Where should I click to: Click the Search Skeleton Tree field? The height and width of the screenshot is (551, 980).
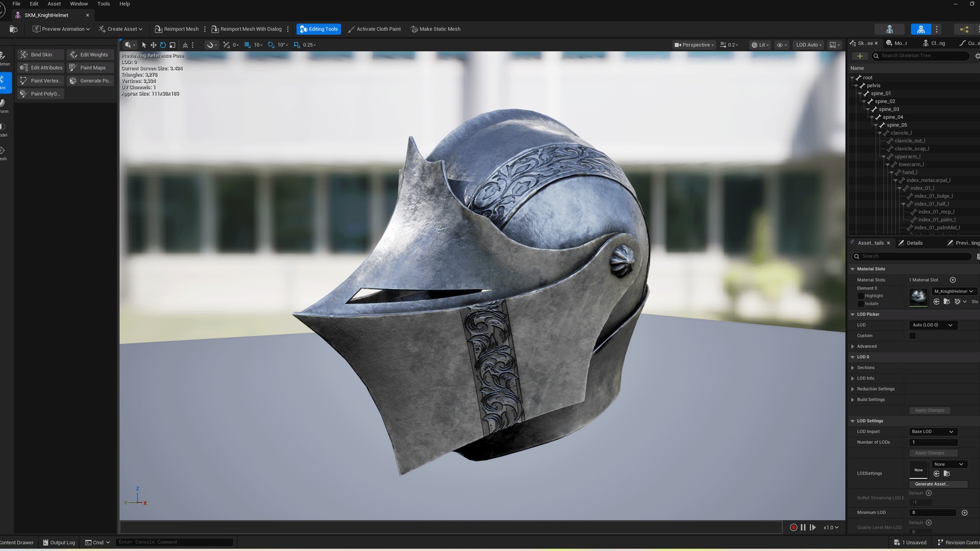tap(920, 56)
